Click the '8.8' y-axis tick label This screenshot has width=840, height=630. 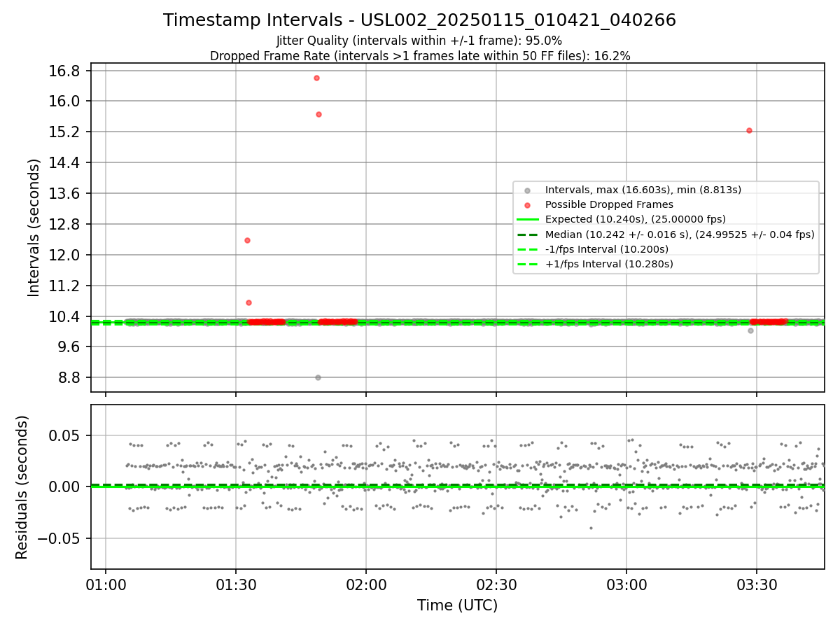(70, 378)
